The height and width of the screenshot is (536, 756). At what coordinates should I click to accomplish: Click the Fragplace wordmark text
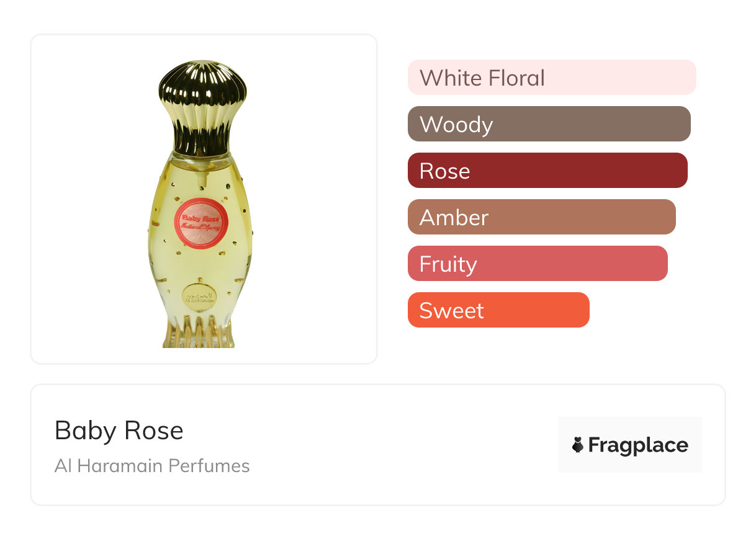(638, 445)
